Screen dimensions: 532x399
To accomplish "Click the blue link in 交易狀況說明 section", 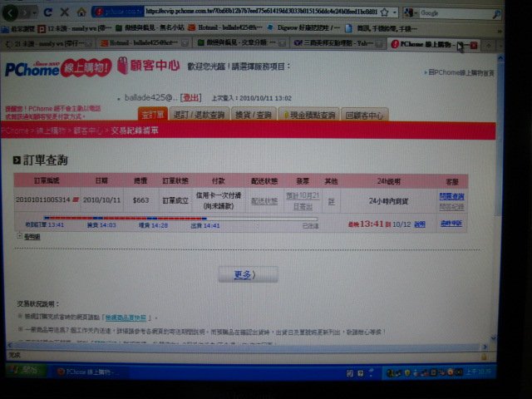I will coord(126,318).
